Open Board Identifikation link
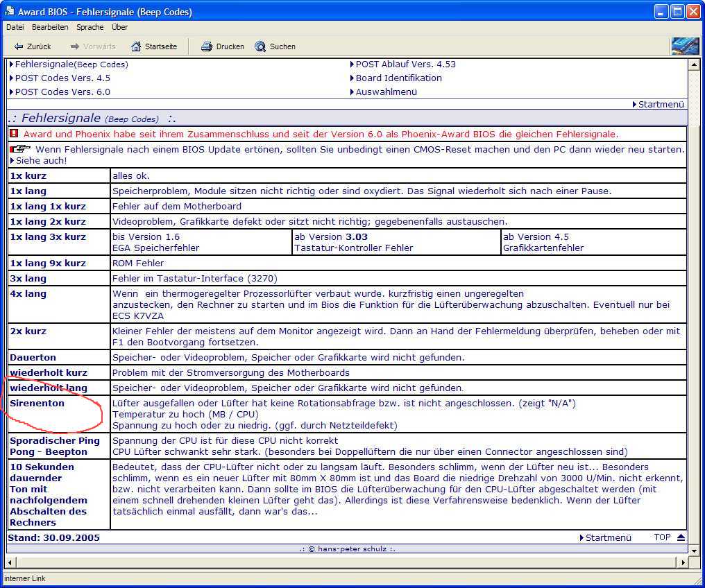This screenshot has height=588, width=705. 399,78
